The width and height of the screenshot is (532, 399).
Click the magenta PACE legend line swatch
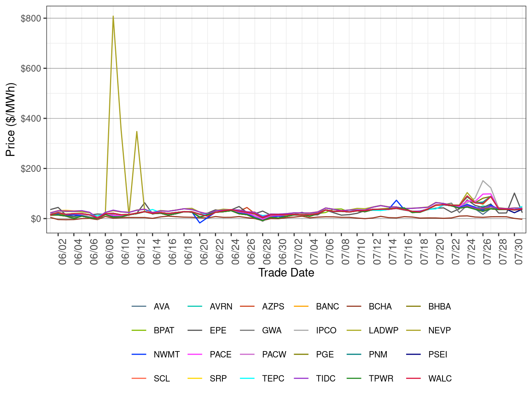[195, 354]
